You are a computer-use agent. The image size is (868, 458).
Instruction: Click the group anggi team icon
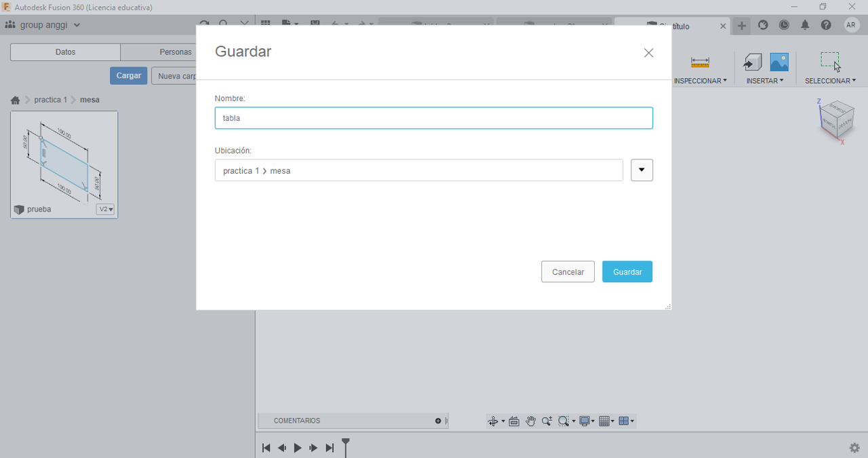10,24
